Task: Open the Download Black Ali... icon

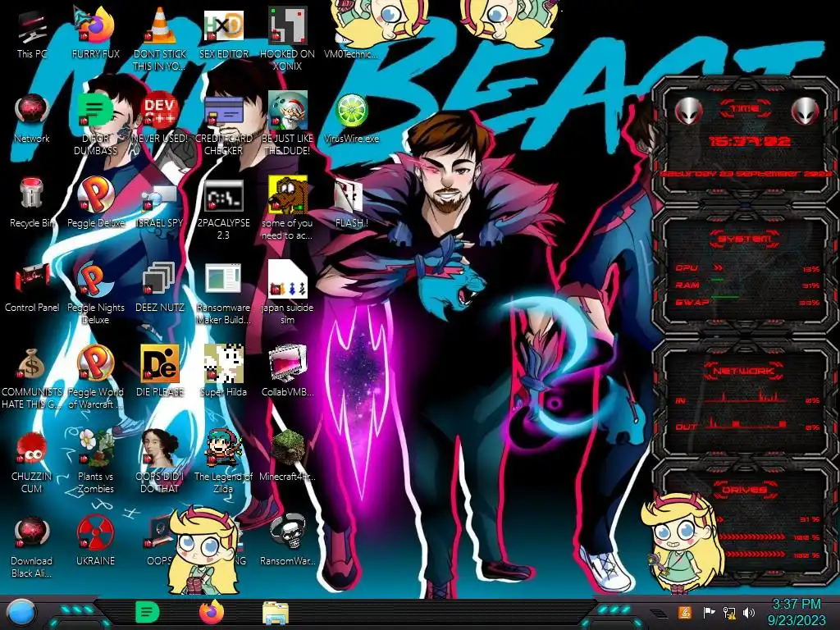Action: (32, 546)
